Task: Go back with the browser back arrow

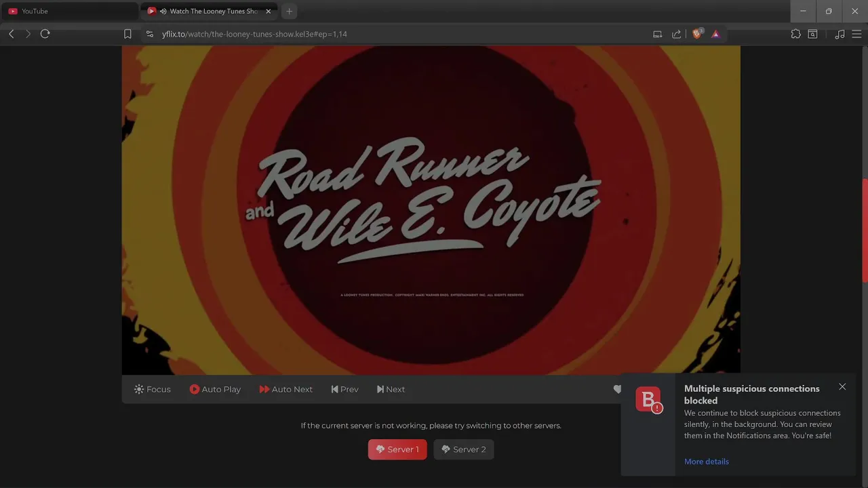Action: 11,34
